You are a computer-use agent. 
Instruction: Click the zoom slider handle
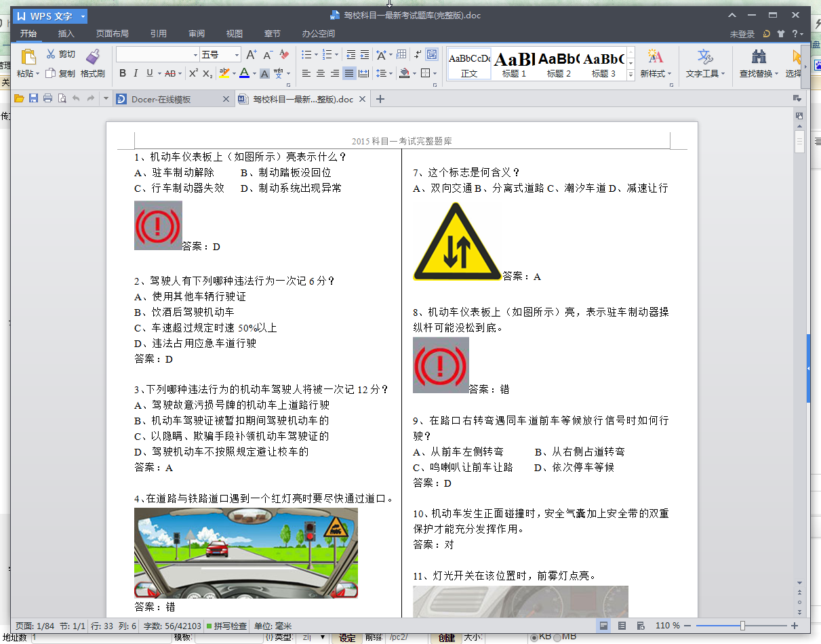pos(743,626)
